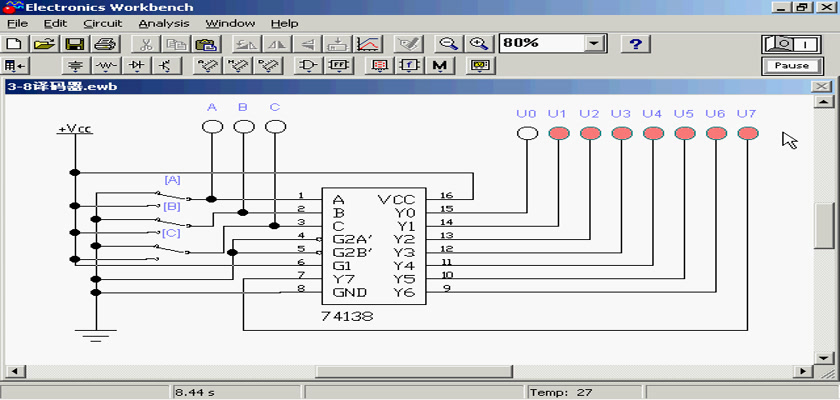Click the Pause simulation button

point(792,66)
